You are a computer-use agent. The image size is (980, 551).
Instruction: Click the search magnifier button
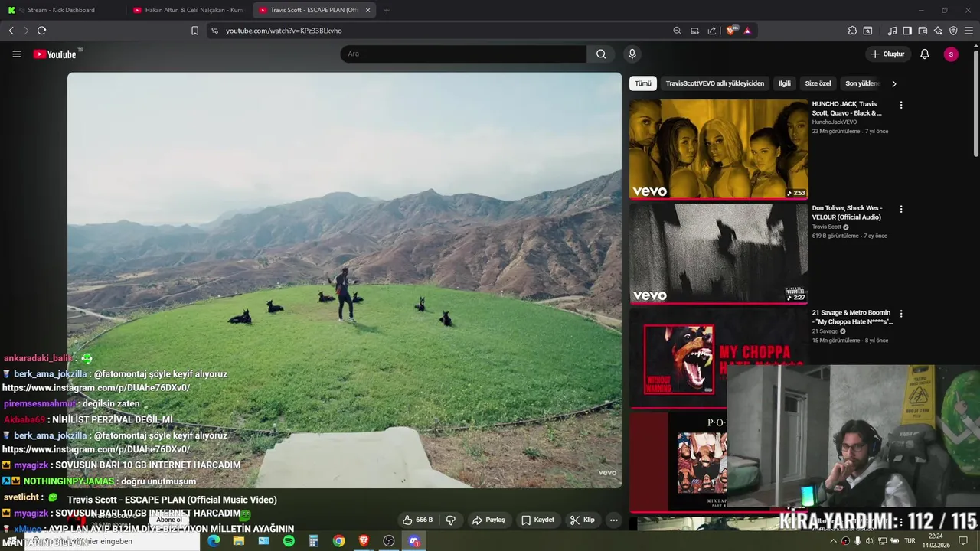tap(601, 54)
